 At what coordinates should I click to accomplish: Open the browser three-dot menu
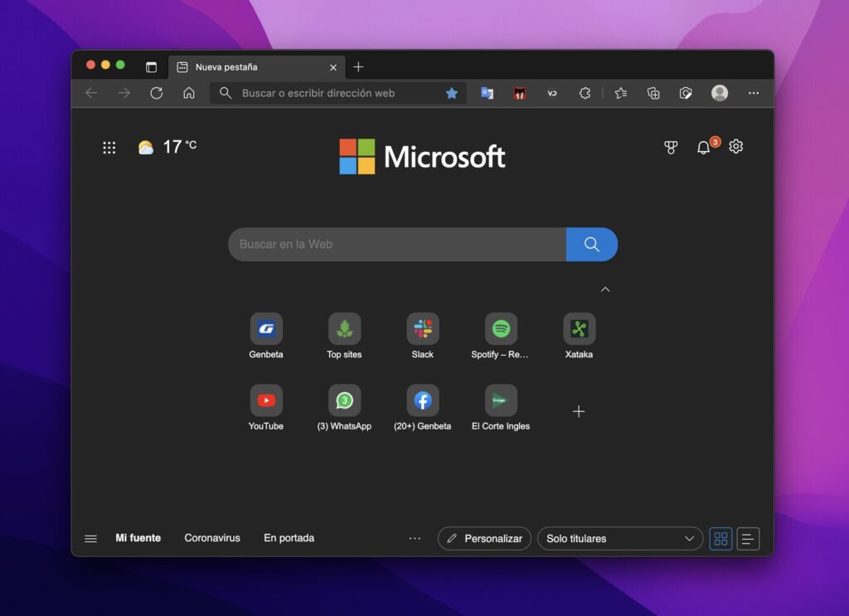pyautogui.click(x=753, y=93)
